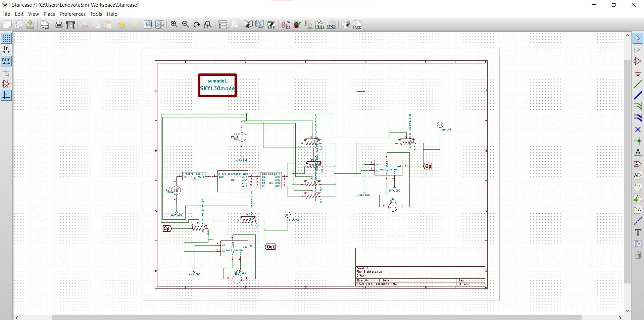The image size is (644, 320).
Task: Toggle grid visibility in left toolbar
Action: point(6,38)
